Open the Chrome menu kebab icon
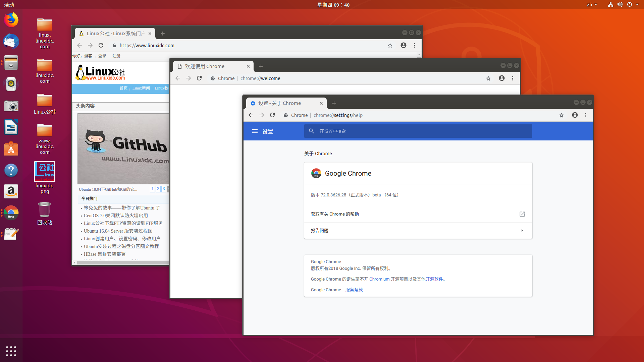Screen dimensions: 644x362 (x=586, y=115)
